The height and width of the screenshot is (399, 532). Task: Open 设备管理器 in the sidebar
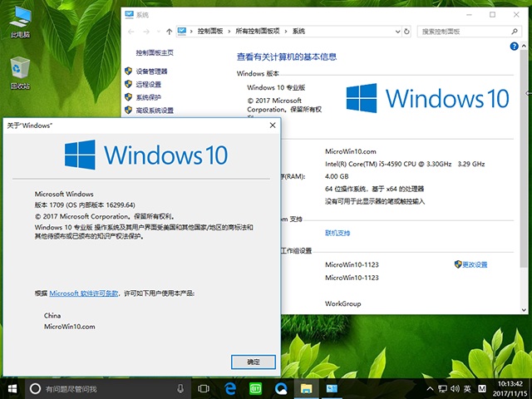(x=151, y=71)
